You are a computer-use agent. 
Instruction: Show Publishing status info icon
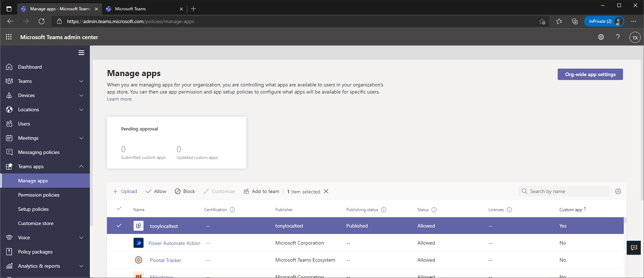tap(384, 210)
